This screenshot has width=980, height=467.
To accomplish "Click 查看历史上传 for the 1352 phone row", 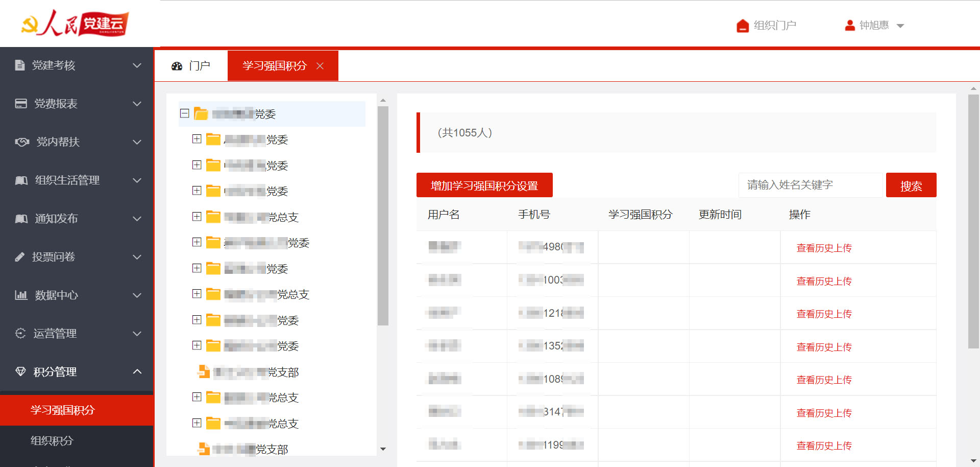I will [824, 347].
